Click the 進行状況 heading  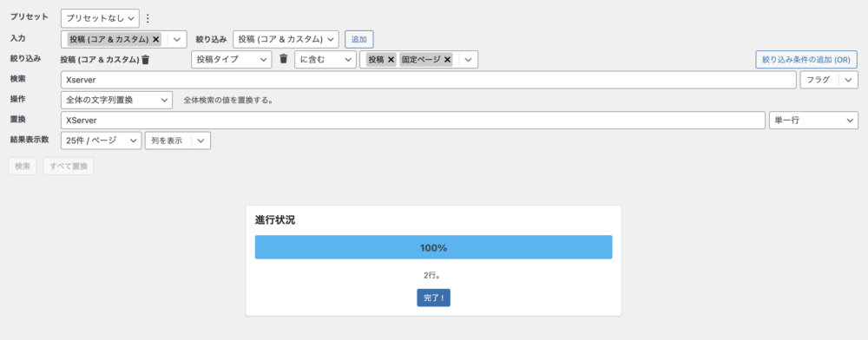[275, 220]
